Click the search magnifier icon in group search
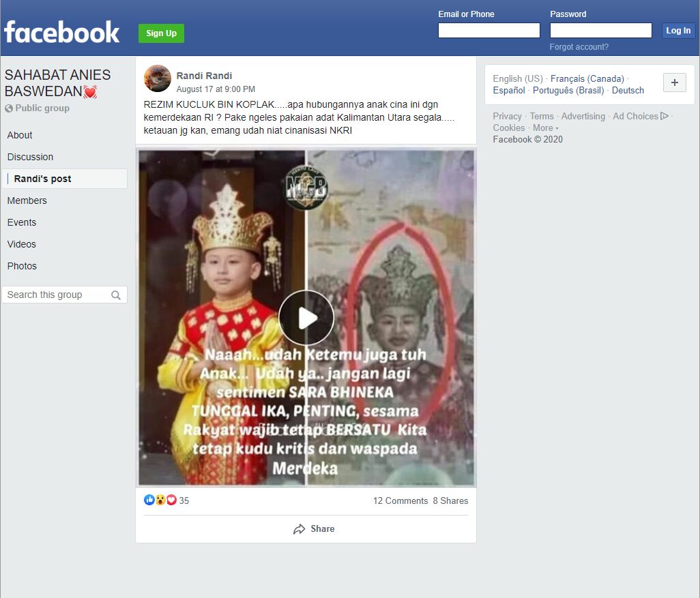The height and width of the screenshot is (598, 700). coord(115,295)
